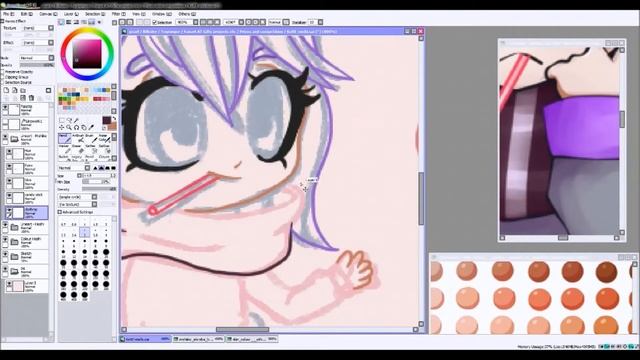Open the Layer menu
This screenshot has height=360, width=640.
point(71,14)
